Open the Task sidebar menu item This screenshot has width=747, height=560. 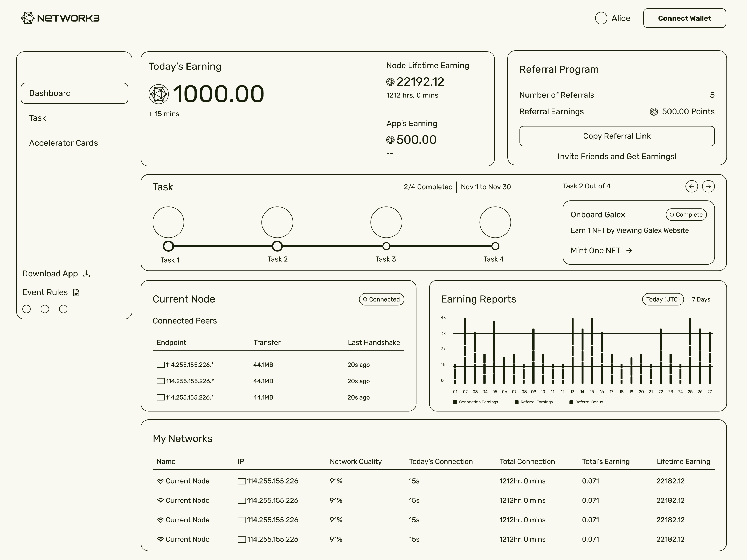[x=38, y=118]
